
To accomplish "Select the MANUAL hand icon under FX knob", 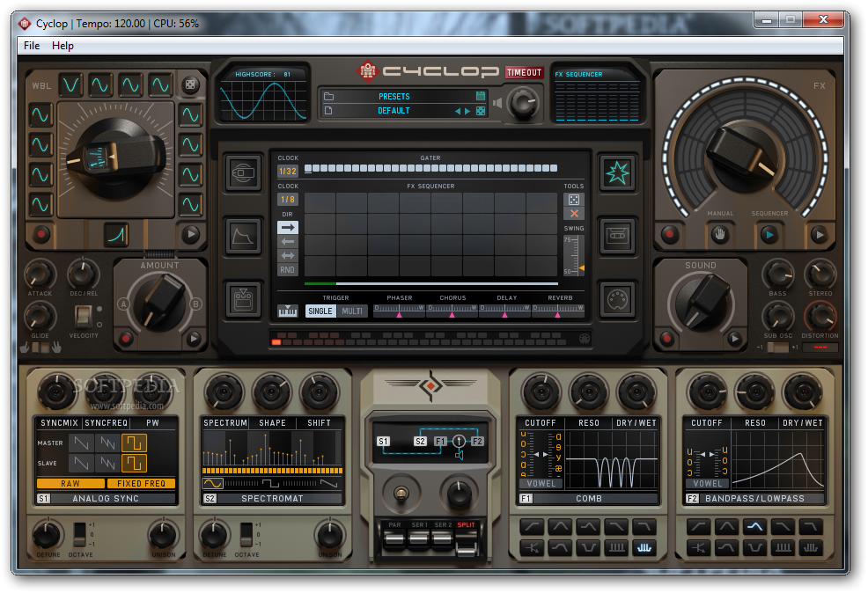I will pyautogui.click(x=720, y=234).
